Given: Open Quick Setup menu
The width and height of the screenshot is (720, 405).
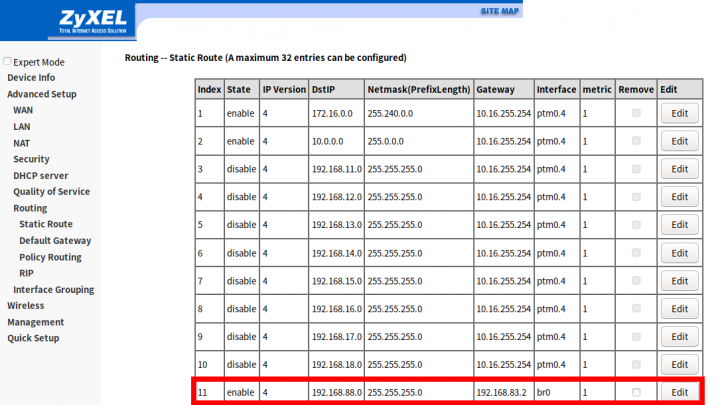Looking at the screenshot, I should click(33, 338).
